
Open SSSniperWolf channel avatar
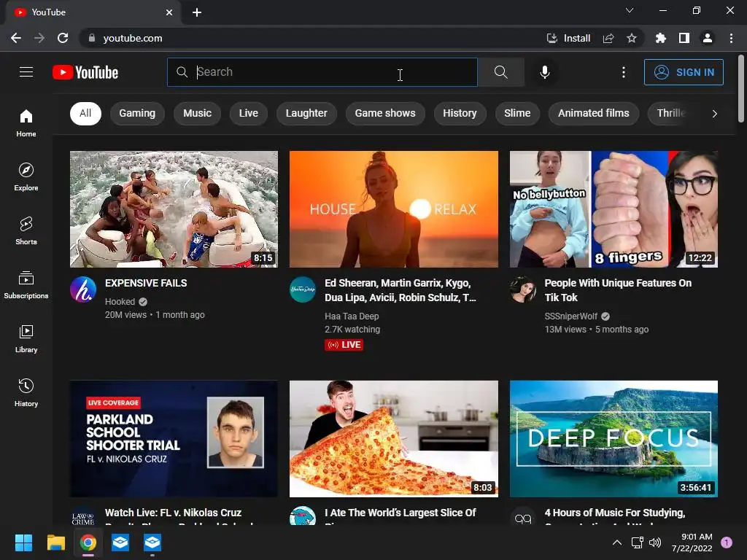(x=522, y=289)
